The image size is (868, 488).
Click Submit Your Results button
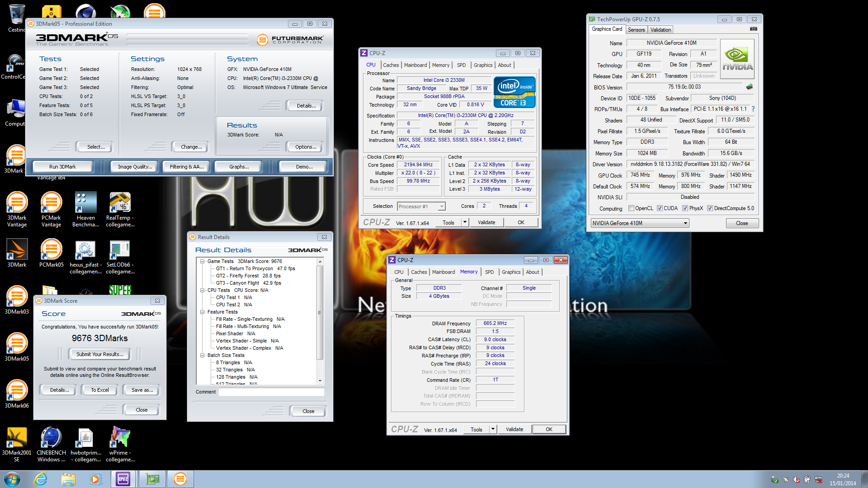point(99,354)
